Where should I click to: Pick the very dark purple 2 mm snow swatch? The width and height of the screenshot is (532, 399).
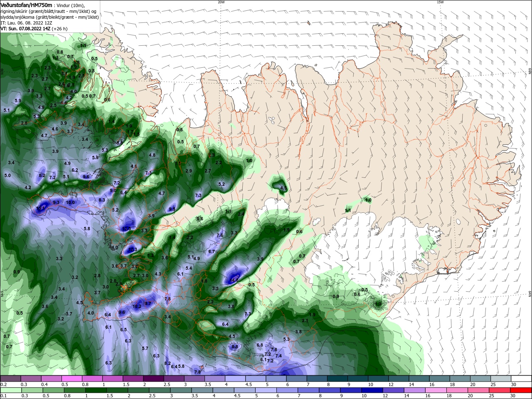point(153,379)
